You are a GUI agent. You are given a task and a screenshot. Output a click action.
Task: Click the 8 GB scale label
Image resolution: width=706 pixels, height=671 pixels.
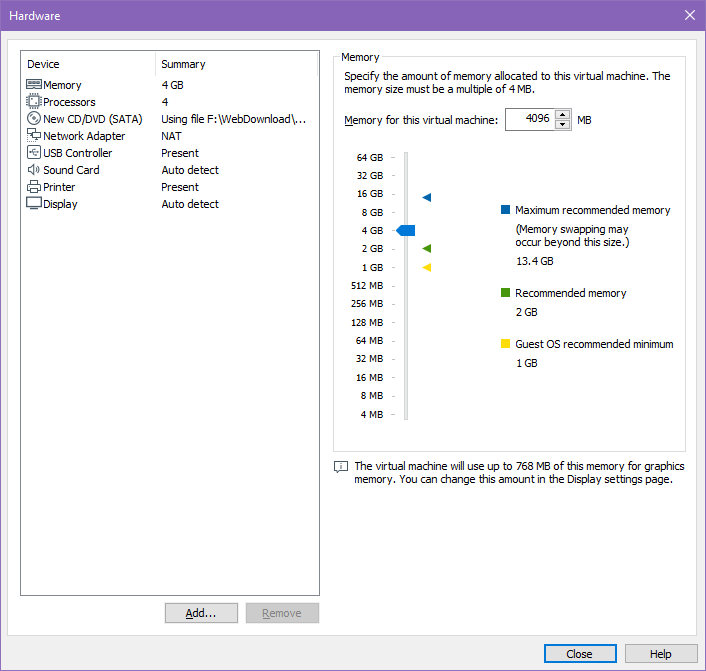pyautogui.click(x=372, y=212)
